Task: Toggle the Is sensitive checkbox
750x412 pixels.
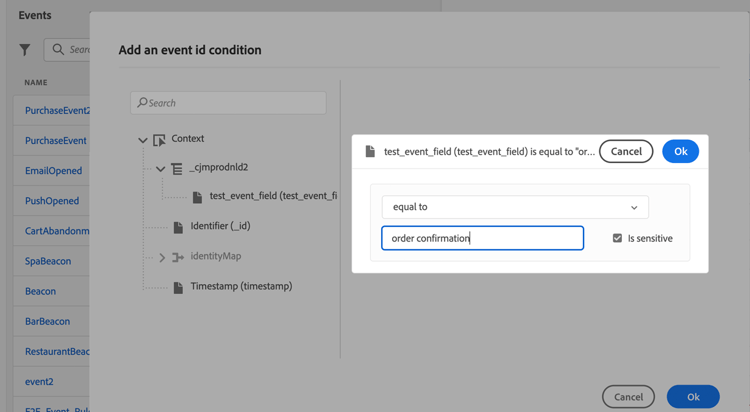Action: click(x=617, y=238)
